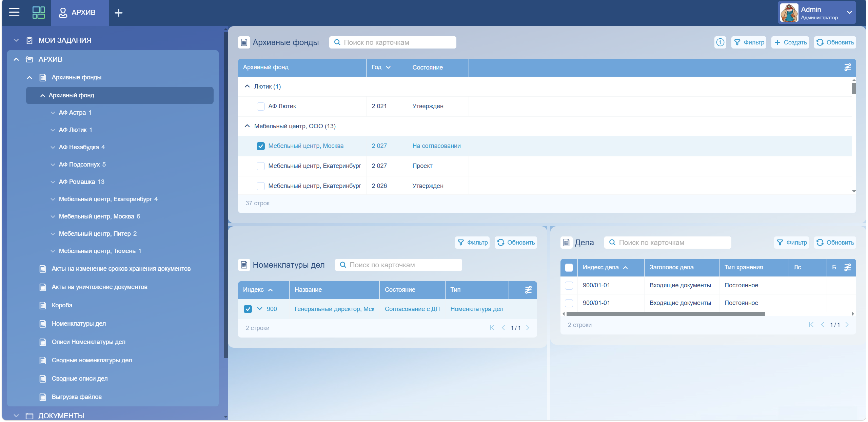
Task: Uncheck the 900 nomenclature row checkbox
Action: 248,309
